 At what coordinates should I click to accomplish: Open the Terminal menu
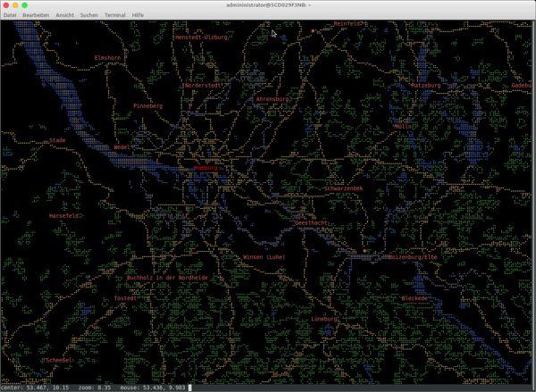(x=115, y=15)
